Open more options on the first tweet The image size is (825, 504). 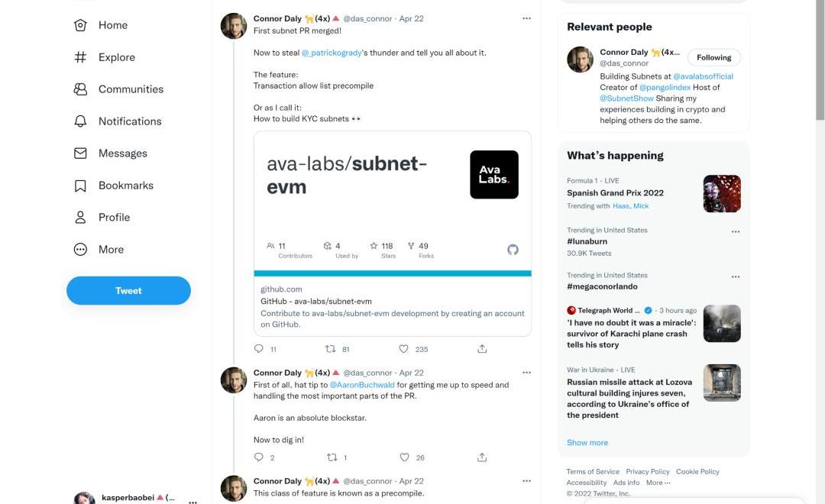tap(526, 18)
